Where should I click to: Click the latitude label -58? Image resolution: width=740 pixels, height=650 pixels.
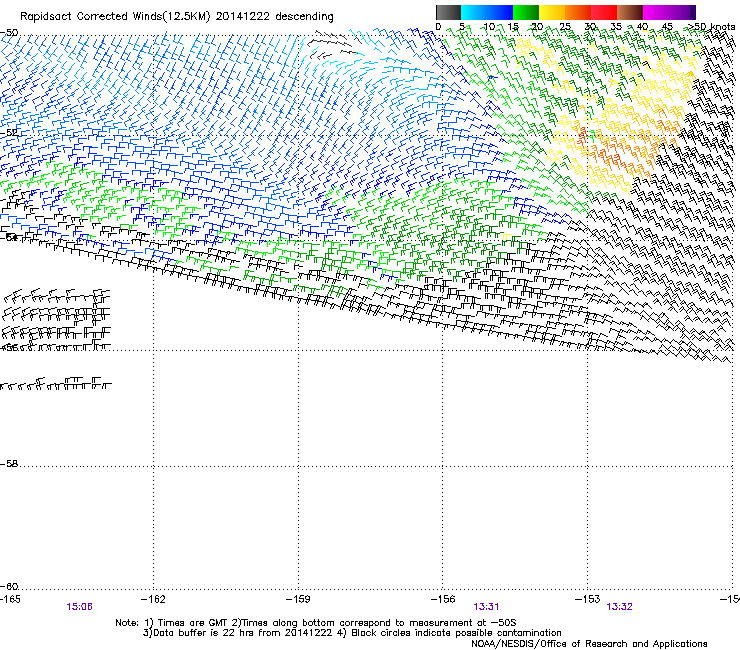click(9, 464)
